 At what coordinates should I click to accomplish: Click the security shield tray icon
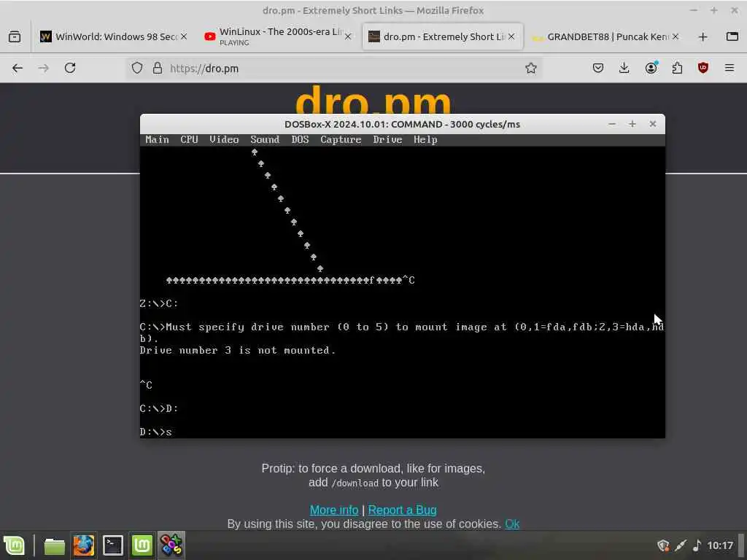(663, 545)
